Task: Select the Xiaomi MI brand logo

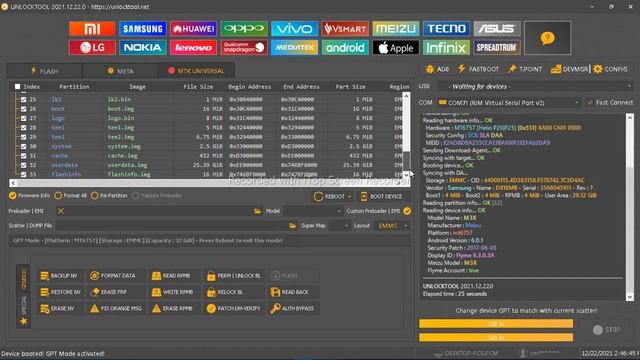Action: tap(92, 29)
